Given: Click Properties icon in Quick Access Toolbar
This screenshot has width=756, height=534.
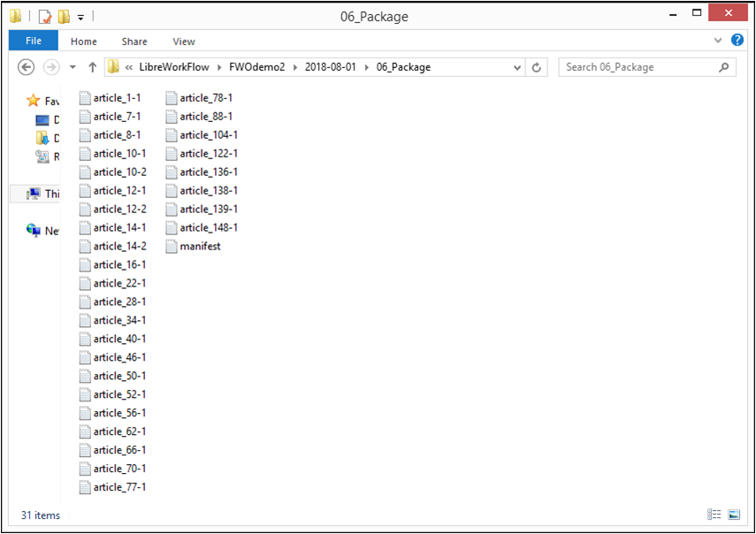Looking at the screenshot, I should (x=45, y=17).
